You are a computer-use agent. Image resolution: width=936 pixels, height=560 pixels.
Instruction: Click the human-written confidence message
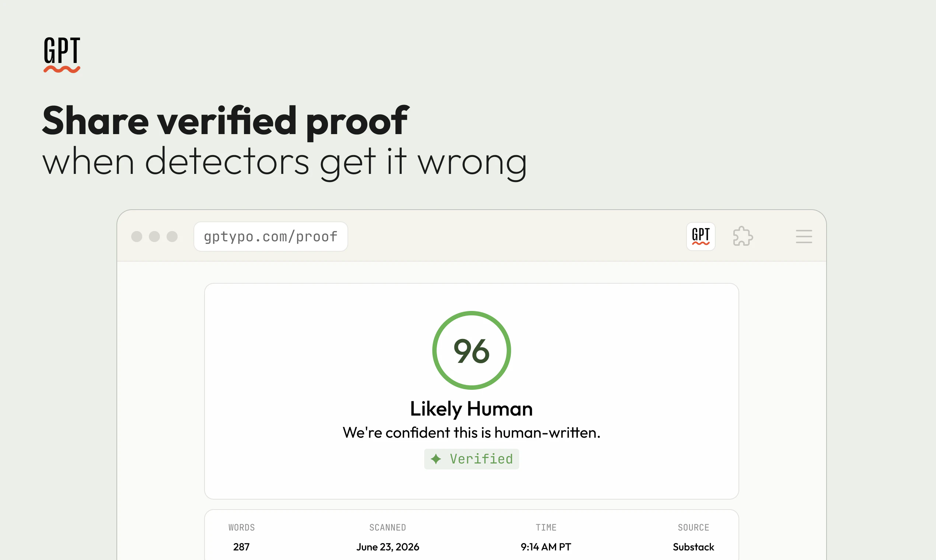(x=471, y=433)
